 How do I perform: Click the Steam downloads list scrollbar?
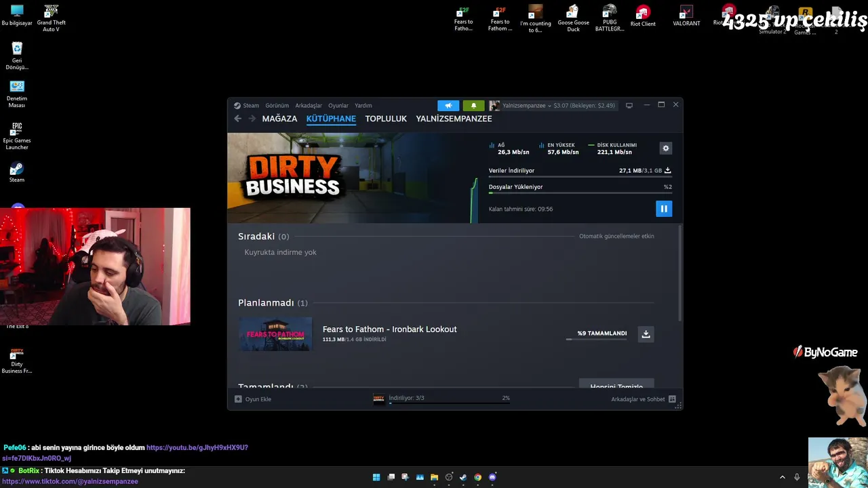pos(679,272)
